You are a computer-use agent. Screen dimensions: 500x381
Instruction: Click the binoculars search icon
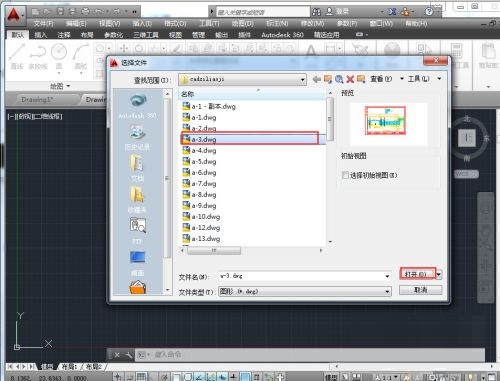click(316, 12)
